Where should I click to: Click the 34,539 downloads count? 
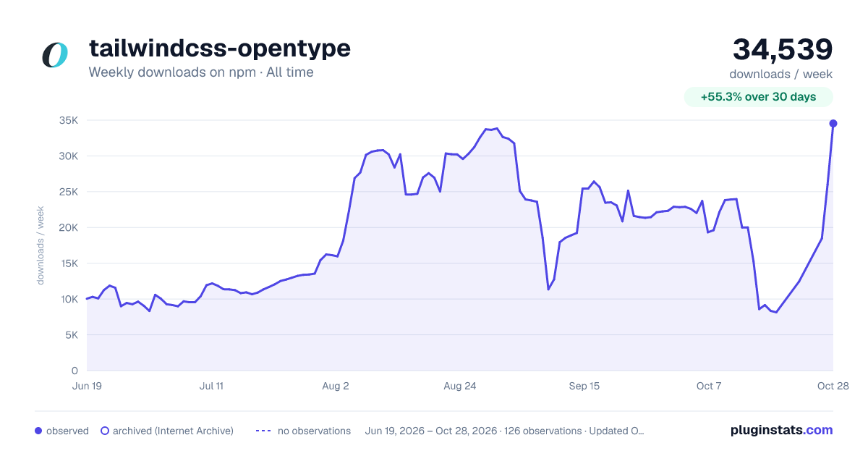(x=783, y=49)
